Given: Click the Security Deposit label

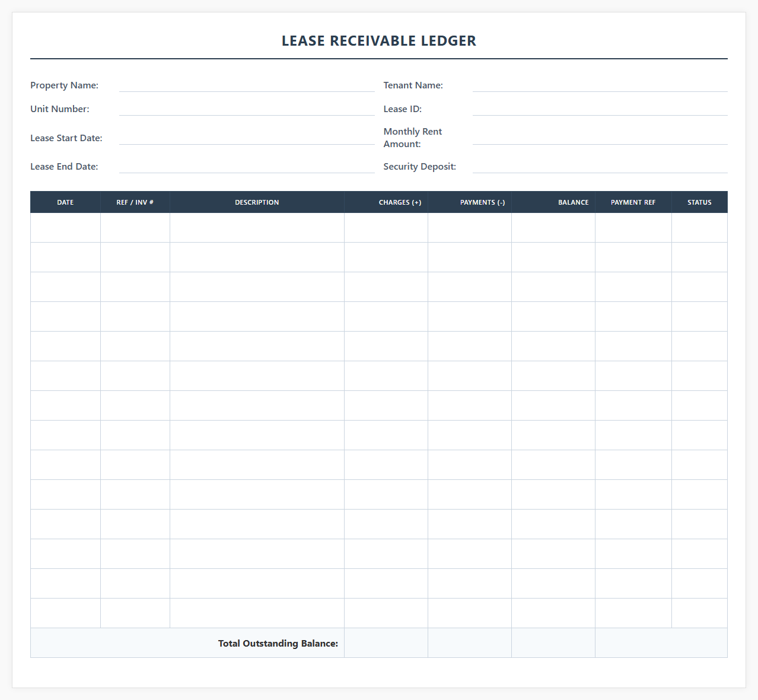Looking at the screenshot, I should pos(420,167).
